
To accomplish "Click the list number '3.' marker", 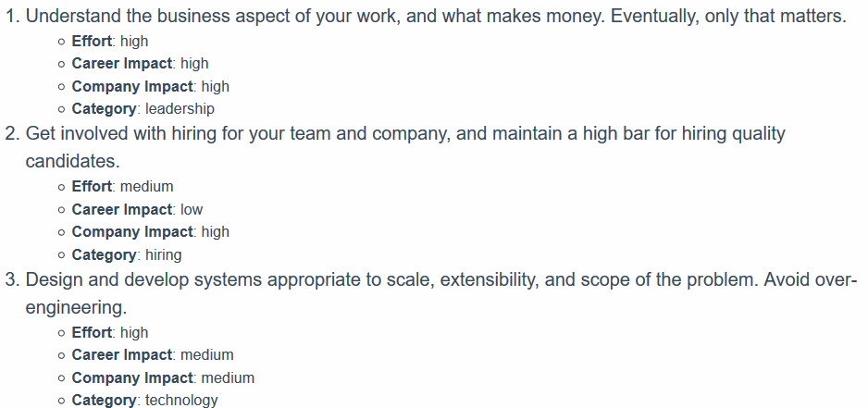I will tap(13, 280).
